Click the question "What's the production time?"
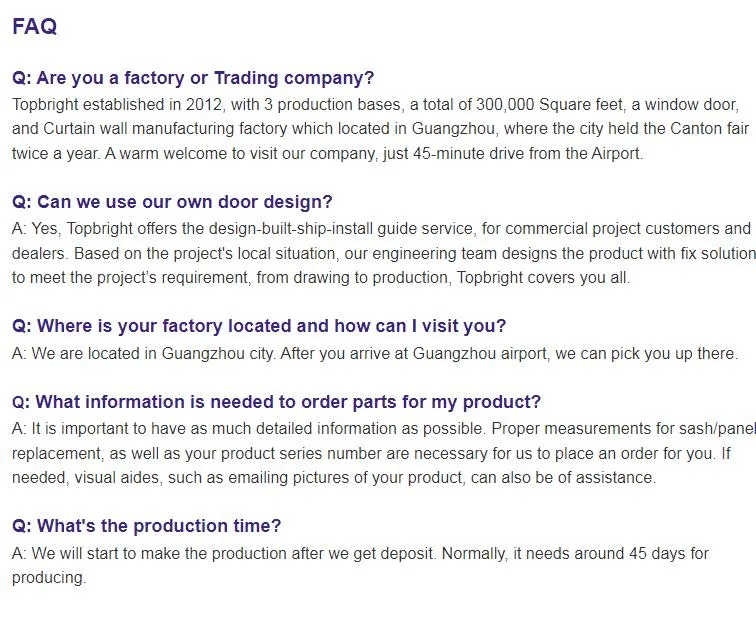The width and height of the screenshot is (756, 619). 146,526
